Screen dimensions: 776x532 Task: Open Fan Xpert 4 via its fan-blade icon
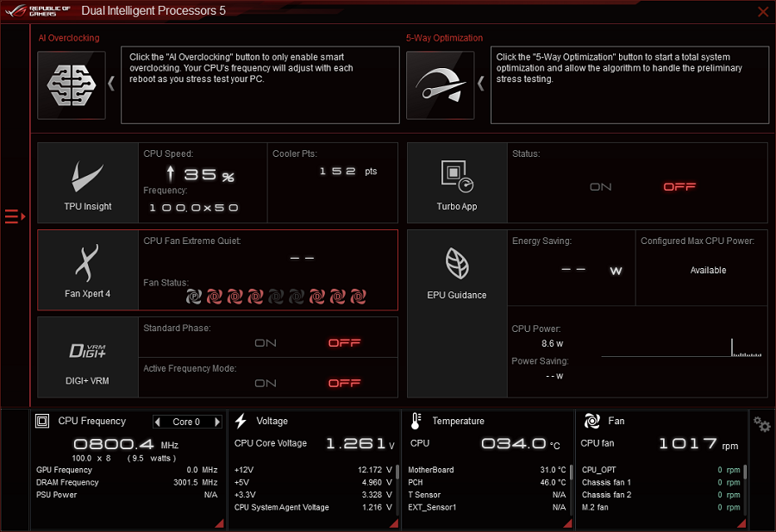click(87, 263)
